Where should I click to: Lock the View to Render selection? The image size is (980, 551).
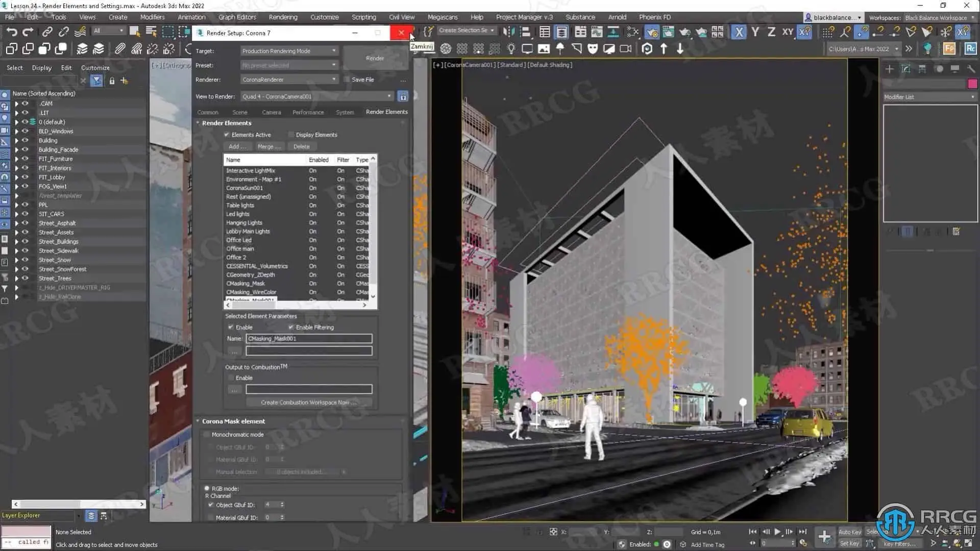tap(403, 96)
